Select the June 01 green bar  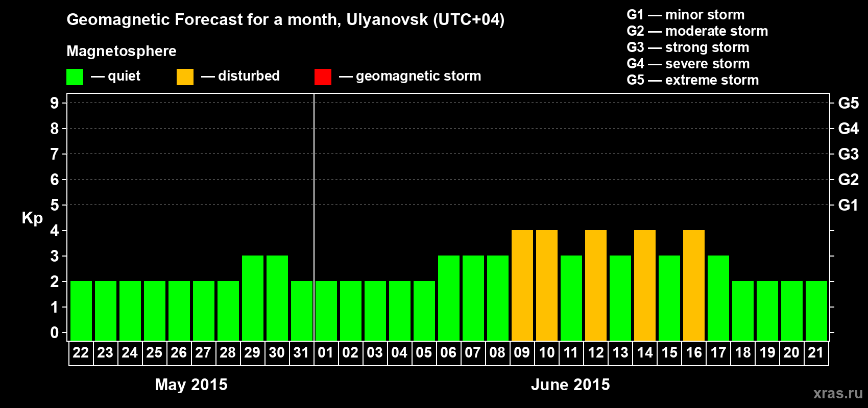[326, 311]
